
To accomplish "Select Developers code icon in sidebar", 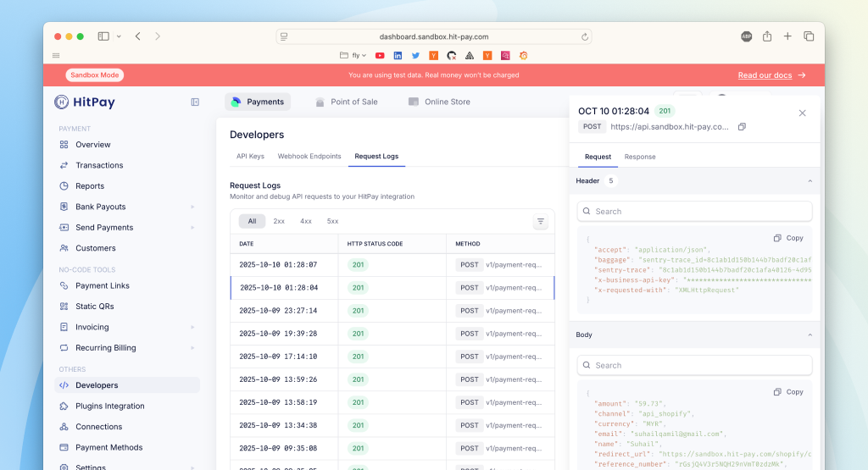I will [64, 385].
